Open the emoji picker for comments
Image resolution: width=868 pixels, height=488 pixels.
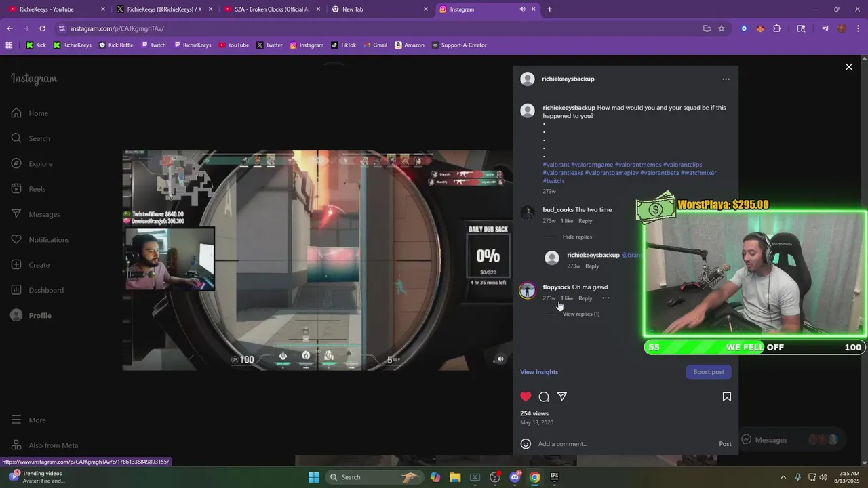click(x=526, y=444)
